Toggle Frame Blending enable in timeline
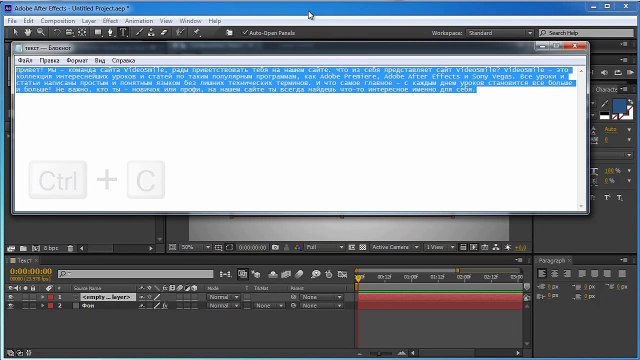 [286, 274]
